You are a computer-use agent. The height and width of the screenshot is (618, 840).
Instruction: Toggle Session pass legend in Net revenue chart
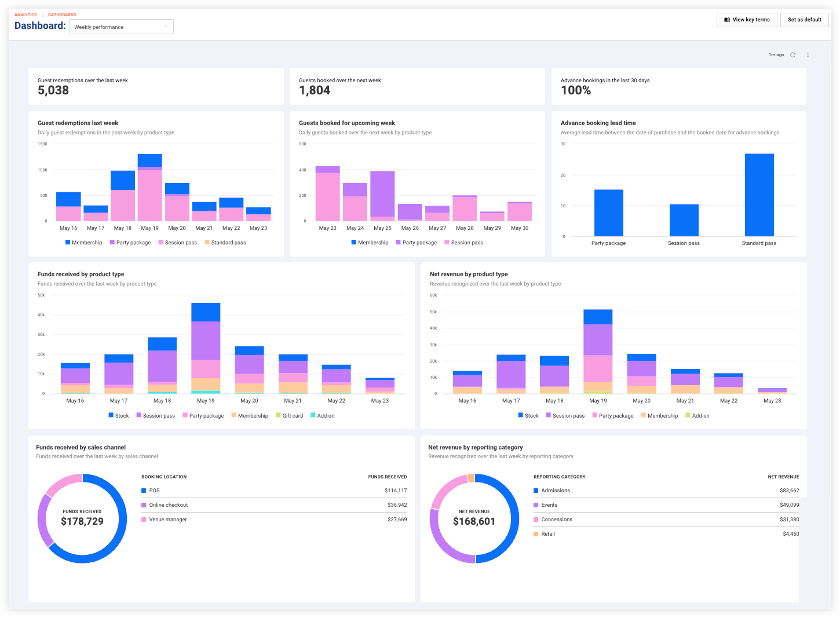coord(565,416)
